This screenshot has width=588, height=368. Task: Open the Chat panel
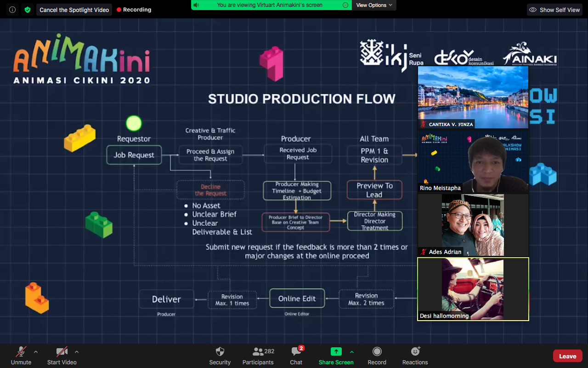(296, 356)
